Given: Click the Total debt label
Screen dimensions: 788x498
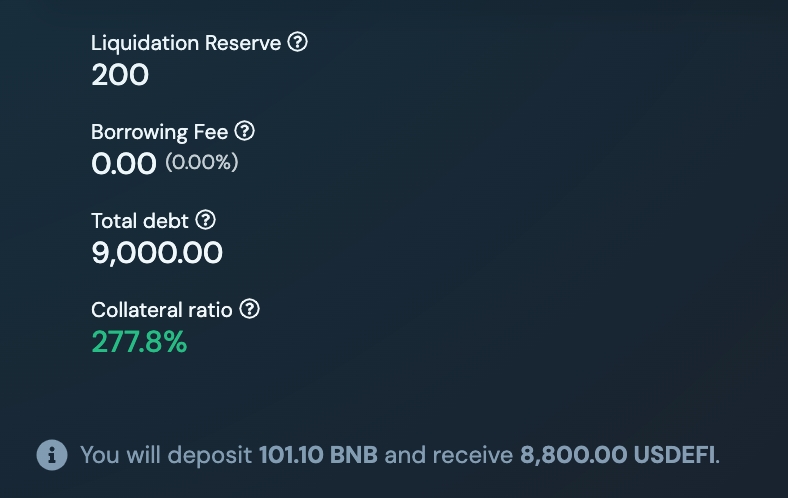Looking at the screenshot, I should coord(139,221).
